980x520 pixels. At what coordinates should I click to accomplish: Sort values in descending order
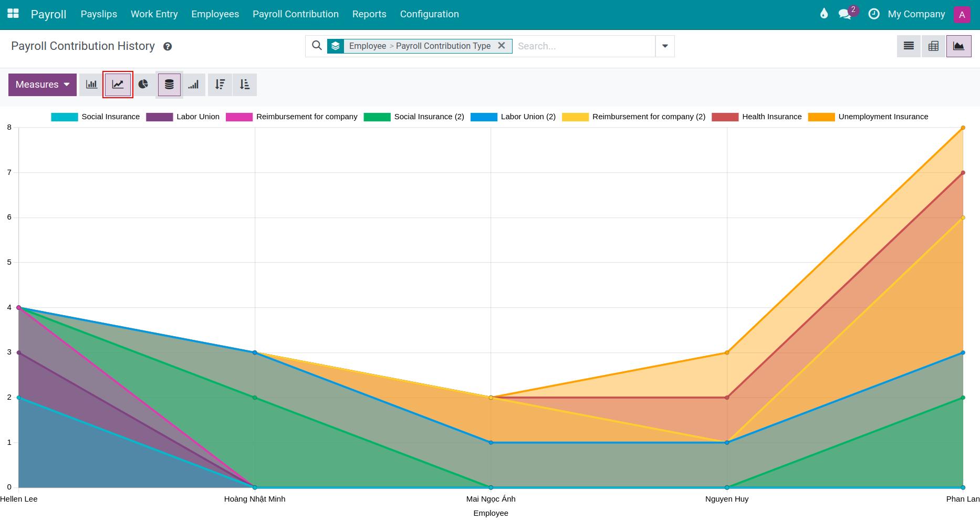[x=220, y=84]
